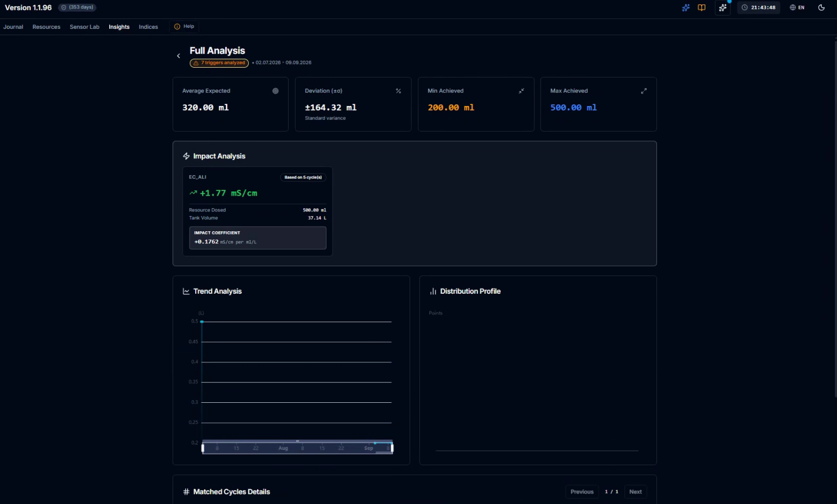Click the right handle of the trend range slider

coord(392,447)
